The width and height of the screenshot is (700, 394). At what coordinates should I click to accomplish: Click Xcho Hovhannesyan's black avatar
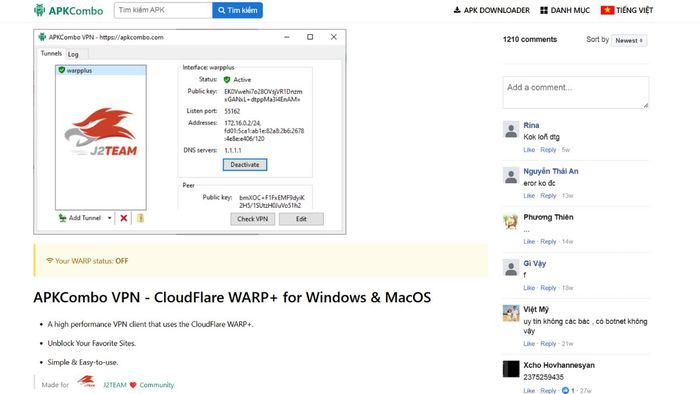511,369
